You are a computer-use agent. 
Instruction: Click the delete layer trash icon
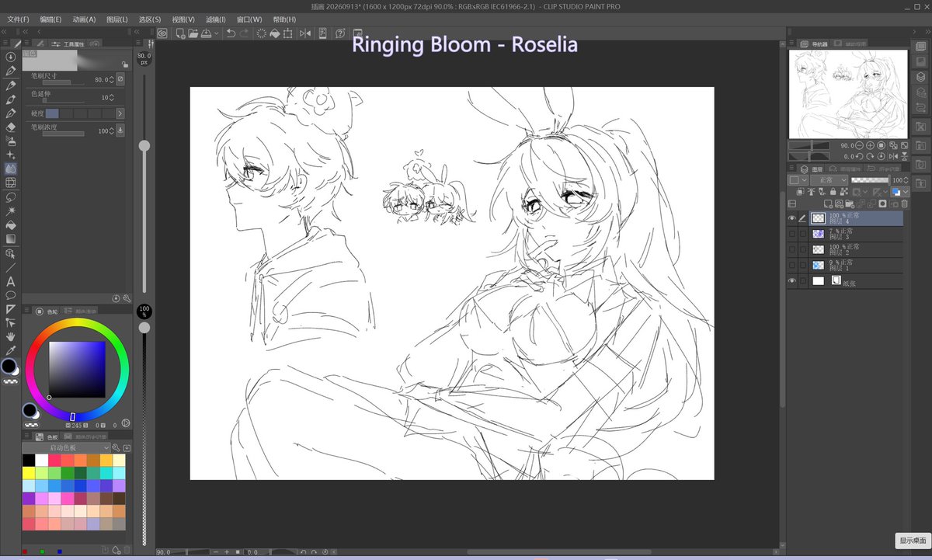pos(904,203)
